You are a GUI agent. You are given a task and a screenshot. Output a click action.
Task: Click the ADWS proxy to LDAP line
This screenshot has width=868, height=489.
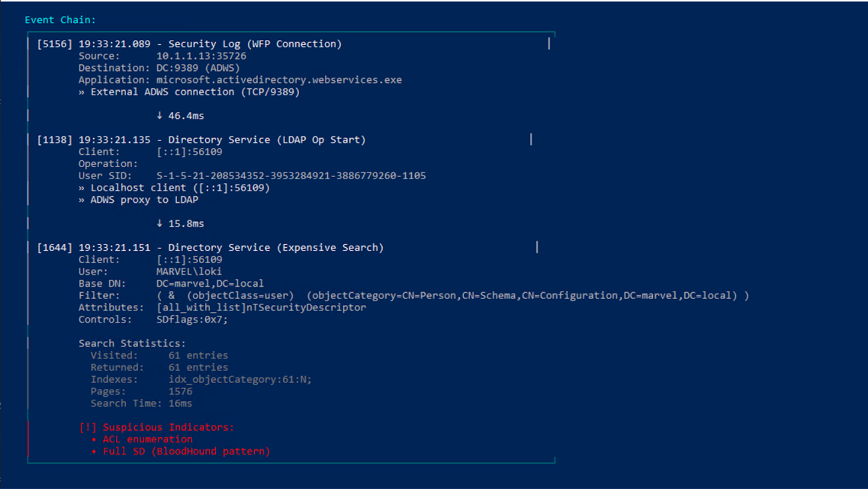144,200
